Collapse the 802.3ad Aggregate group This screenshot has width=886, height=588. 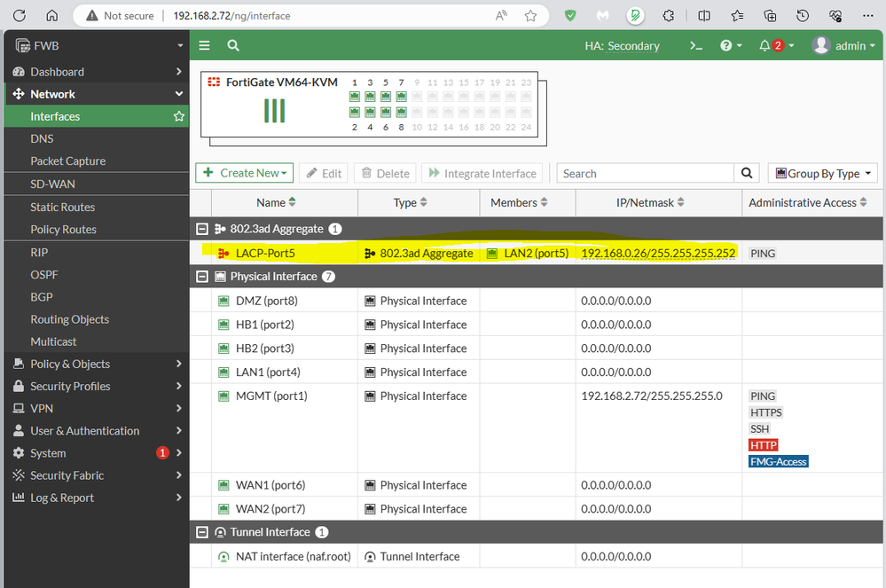tap(203, 229)
